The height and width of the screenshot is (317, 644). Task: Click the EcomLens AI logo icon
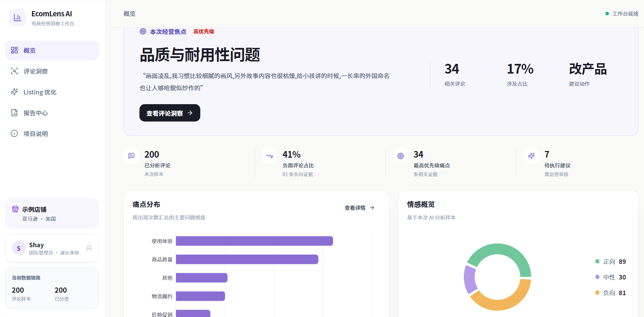(17, 18)
